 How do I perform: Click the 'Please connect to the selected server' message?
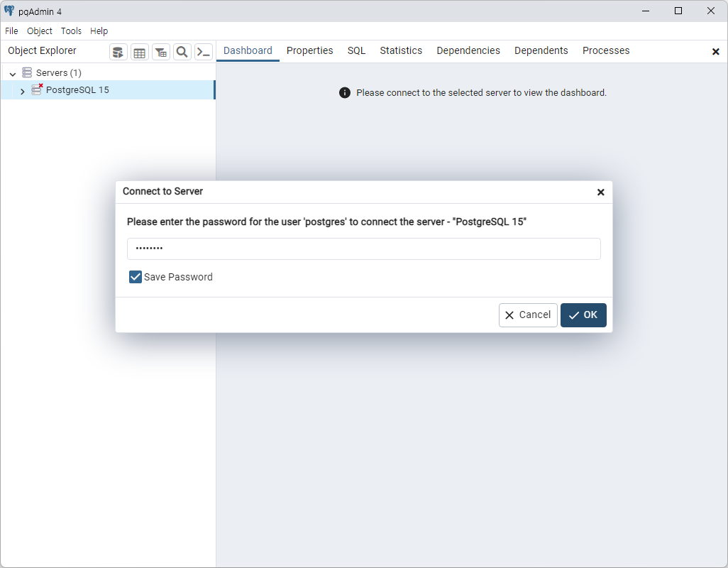pos(481,93)
